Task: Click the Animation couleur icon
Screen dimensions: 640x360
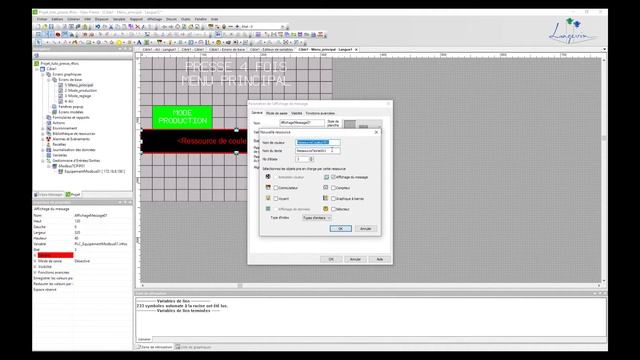Action: [268, 177]
